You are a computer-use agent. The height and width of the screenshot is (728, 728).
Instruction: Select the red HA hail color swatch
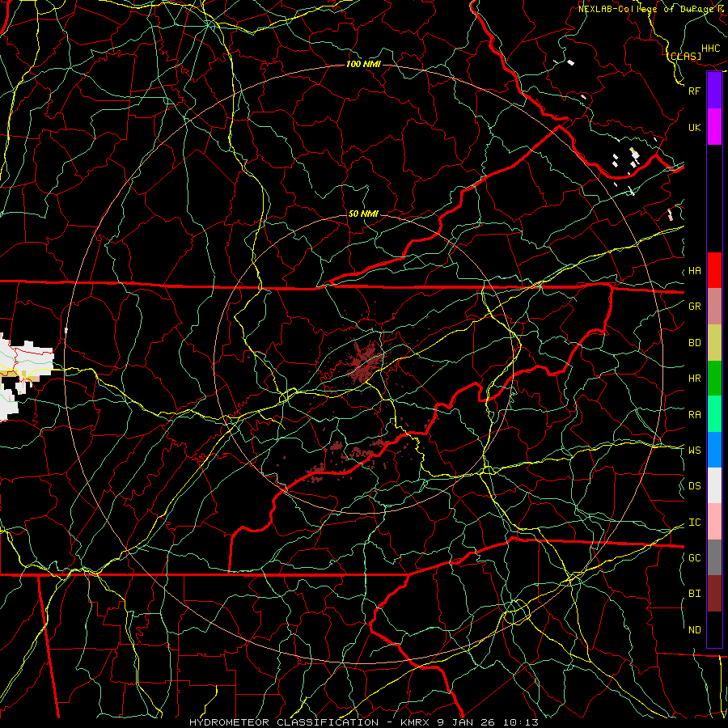point(714,270)
